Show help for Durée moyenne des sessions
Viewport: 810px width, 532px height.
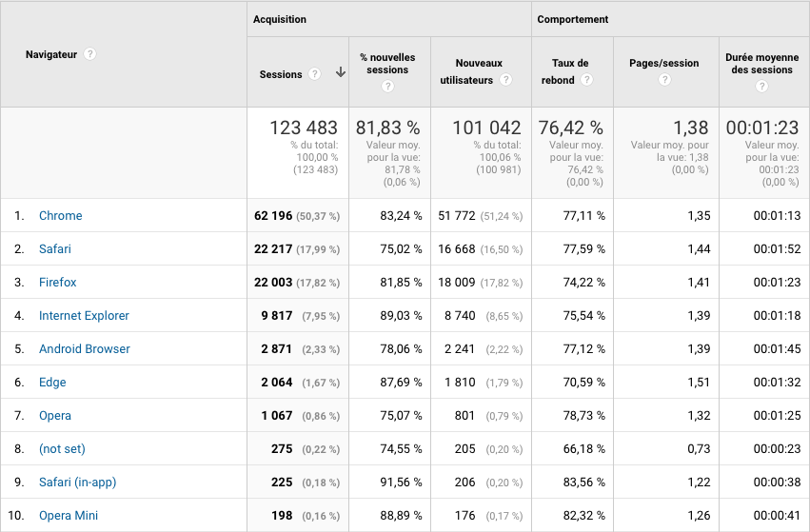pyautogui.click(x=761, y=87)
